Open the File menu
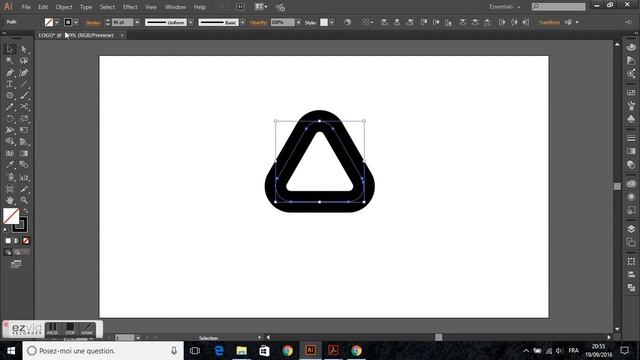The width and height of the screenshot is (640, 360). (26, 7)
